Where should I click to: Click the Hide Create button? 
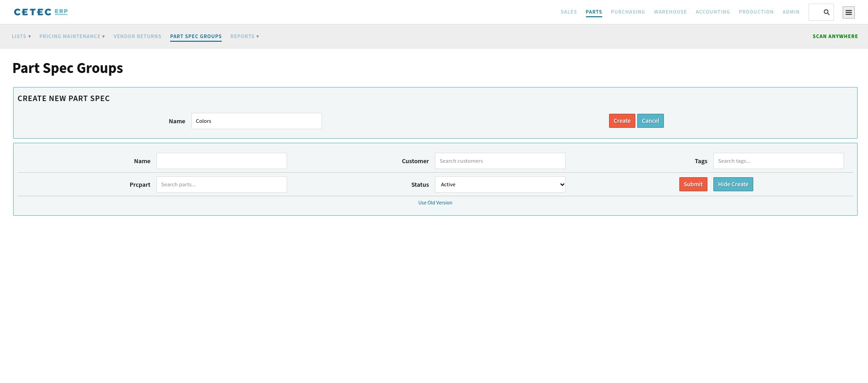click(733, 184)
